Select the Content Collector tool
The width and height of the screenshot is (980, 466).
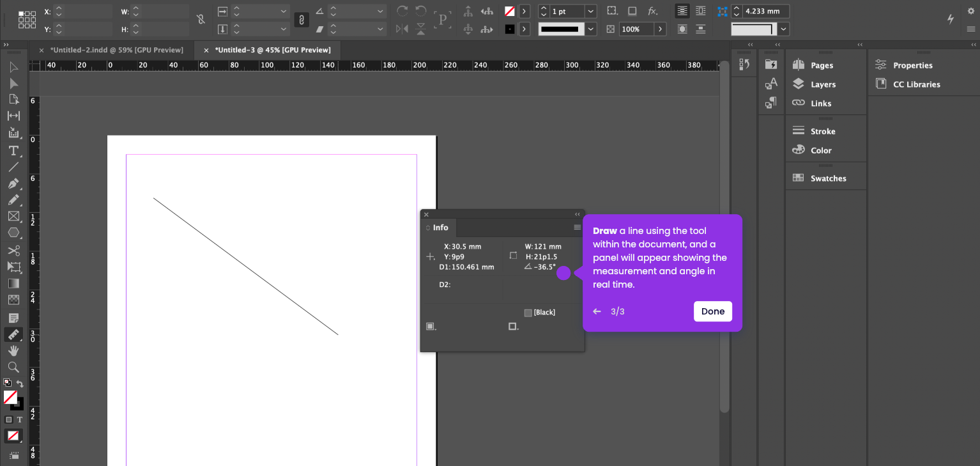pos(13,132)
